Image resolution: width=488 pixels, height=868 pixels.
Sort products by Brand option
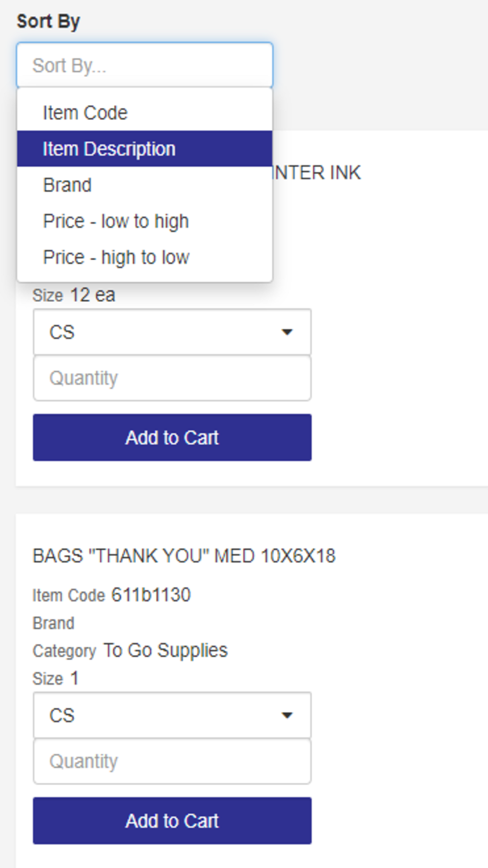point(67,185)
